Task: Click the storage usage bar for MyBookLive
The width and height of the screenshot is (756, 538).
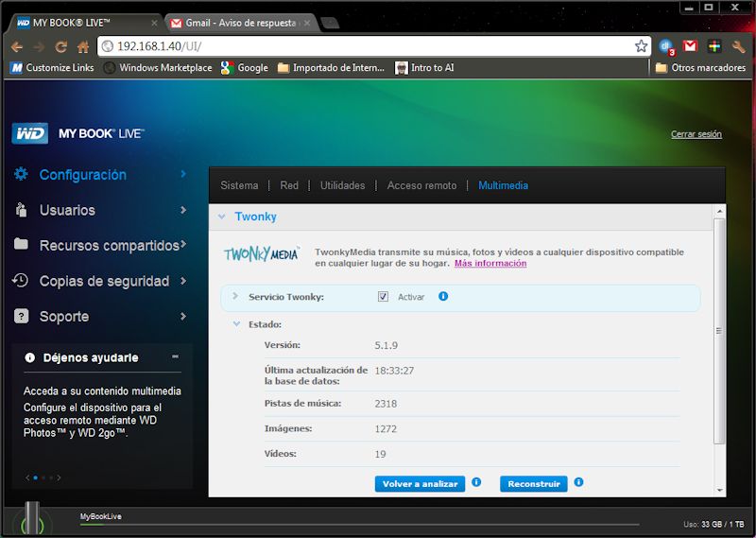Action: coord(359,525)
